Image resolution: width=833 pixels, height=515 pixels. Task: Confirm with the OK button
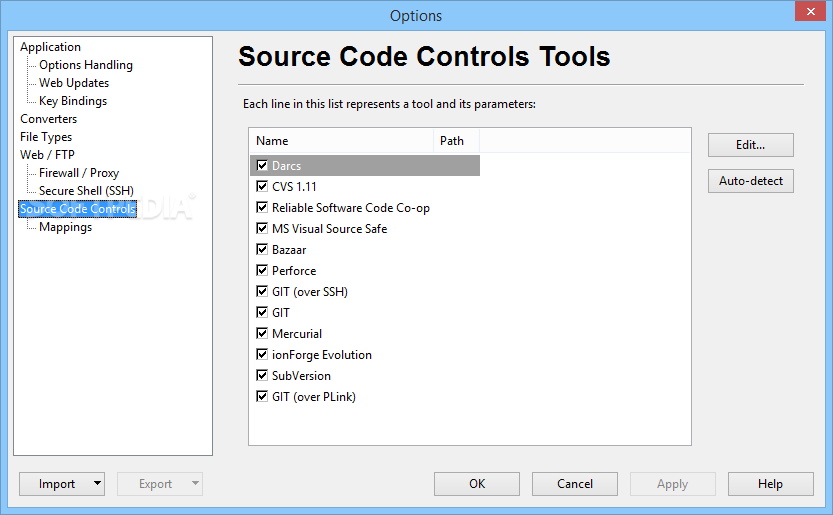pos(477,484)
